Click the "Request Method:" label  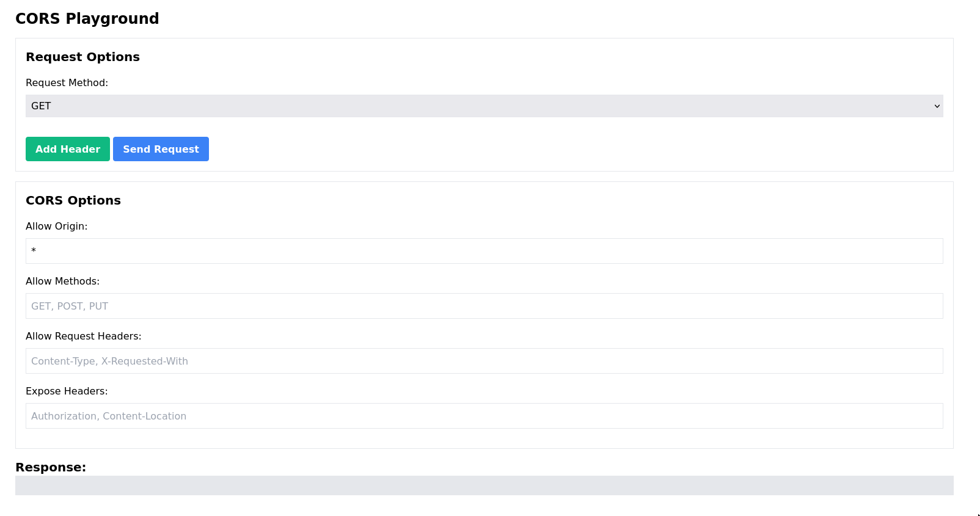(x=67, y=83)
